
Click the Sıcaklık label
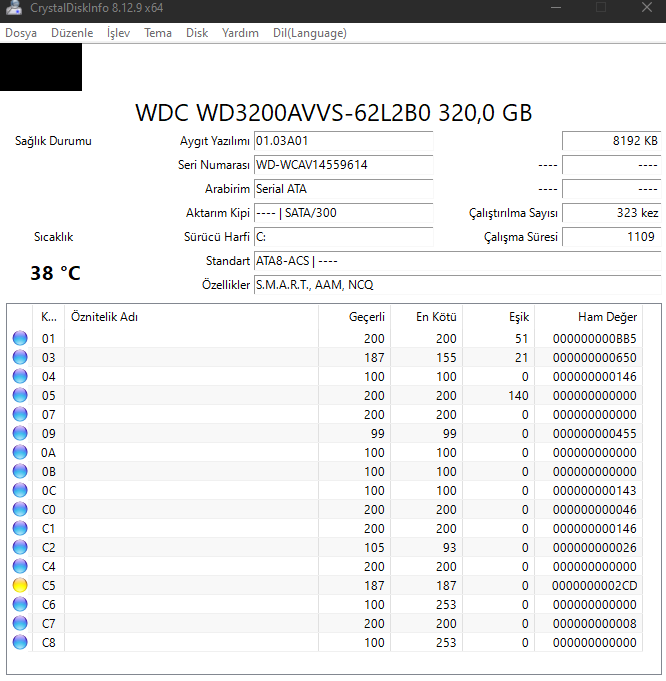53,237
